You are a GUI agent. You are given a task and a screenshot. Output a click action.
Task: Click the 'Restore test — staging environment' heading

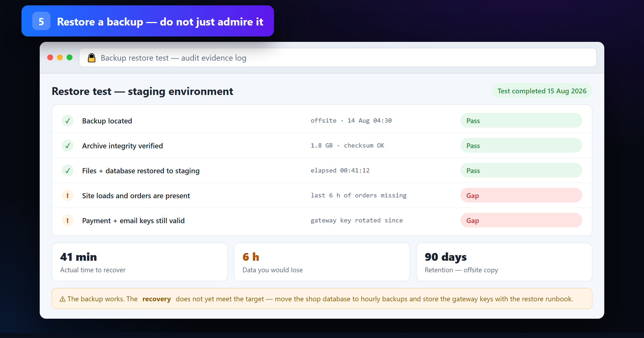click(x=142, y=91)
